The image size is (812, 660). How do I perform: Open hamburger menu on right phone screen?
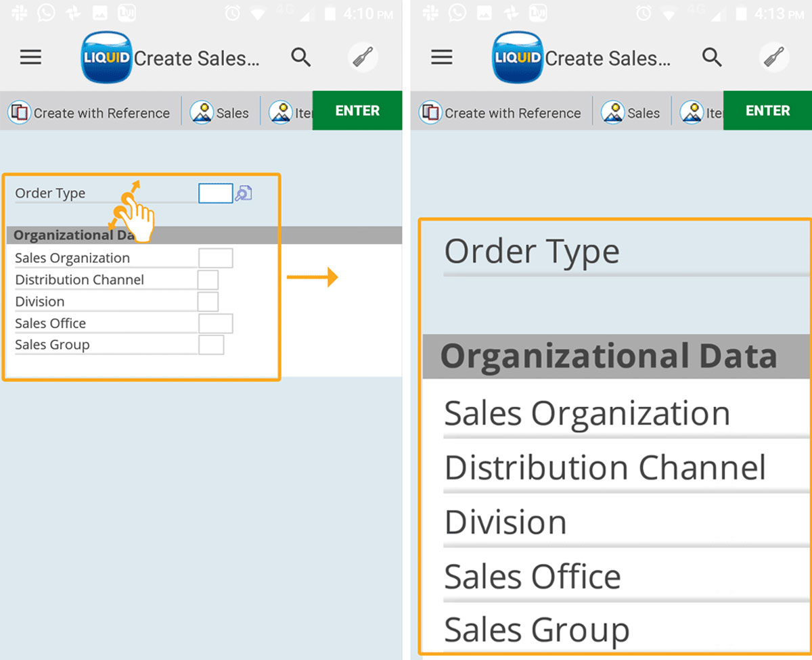441,58
